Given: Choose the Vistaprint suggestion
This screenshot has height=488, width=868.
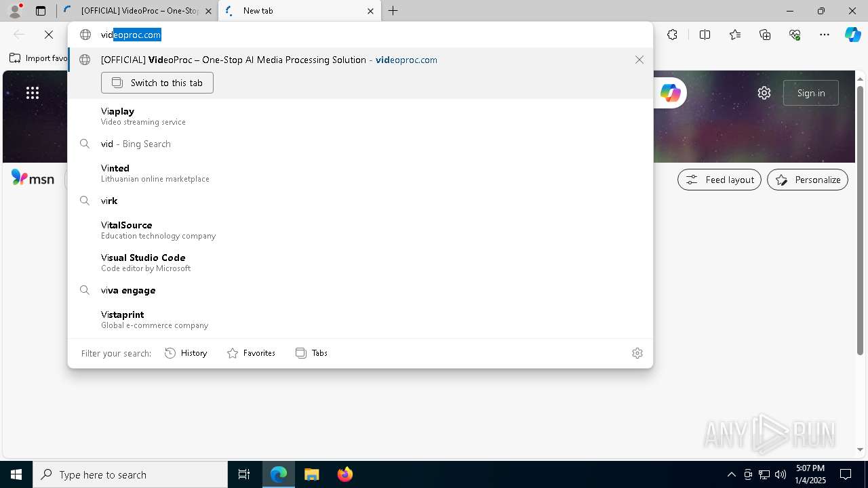Looking at the screenshot, I should coord(360,319).
